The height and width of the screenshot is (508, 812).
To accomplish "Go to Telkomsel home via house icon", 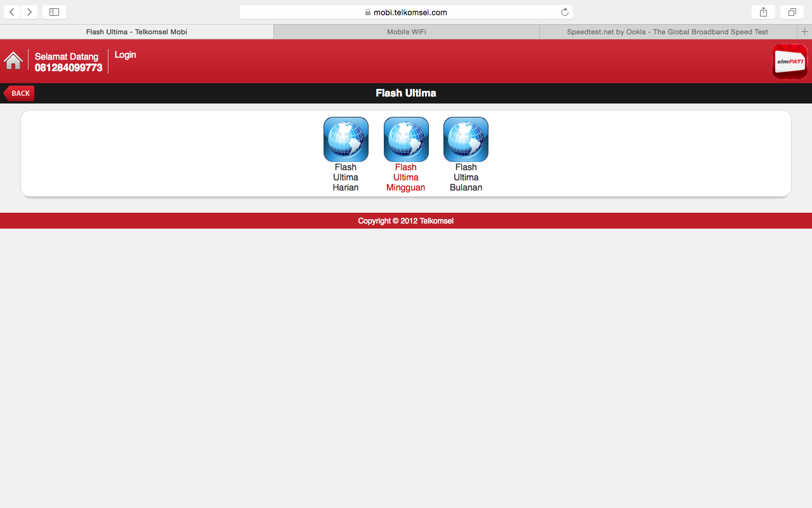I will click(x=13, y=60).
